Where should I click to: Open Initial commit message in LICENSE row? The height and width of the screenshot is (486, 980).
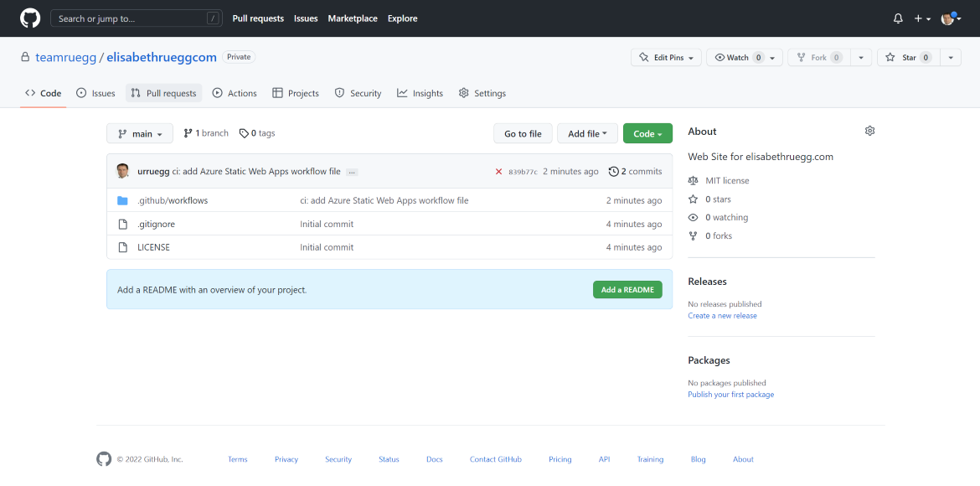point(327,247)
